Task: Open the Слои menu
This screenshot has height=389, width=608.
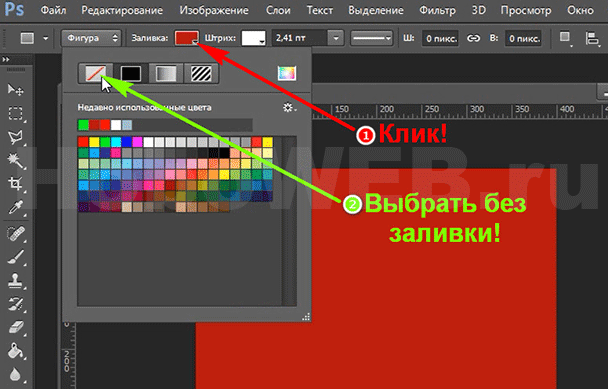Action: click(278, 10)
